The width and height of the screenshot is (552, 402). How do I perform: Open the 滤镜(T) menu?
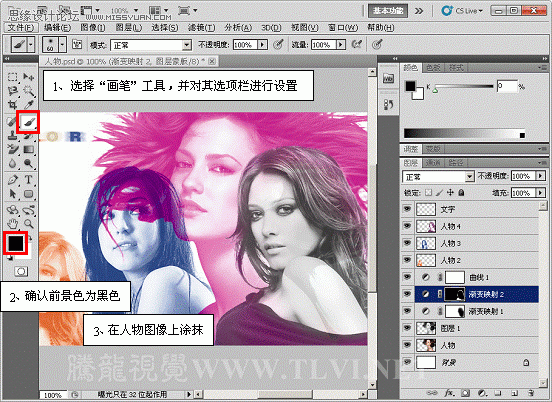point(201,27)
